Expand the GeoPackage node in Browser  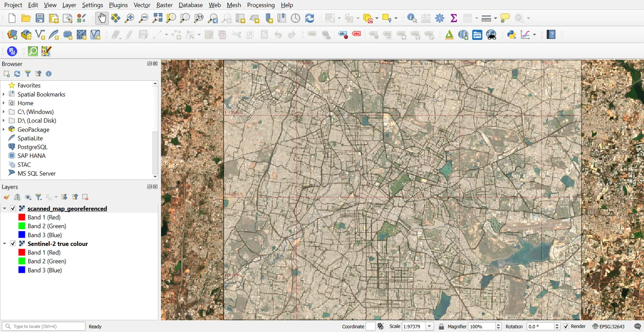4,129
